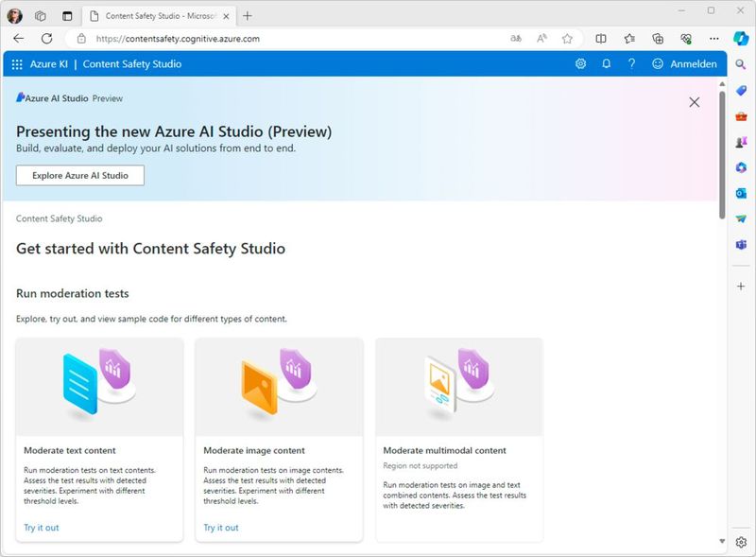View site information lock icon
This screenshot has width=756, height=557.
(81, 39)
